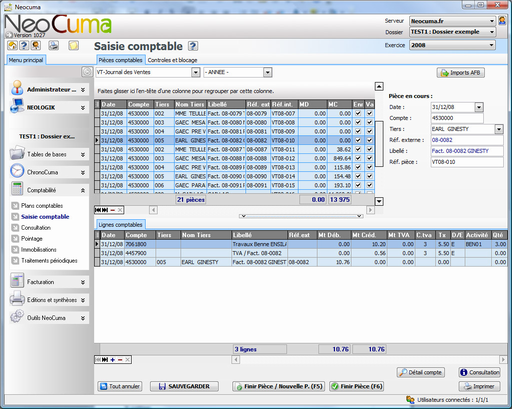This screenshot has width=512, height=409.
Task: Click the Outils NeoCuma gear icon
Action: (x=17, y=317)
